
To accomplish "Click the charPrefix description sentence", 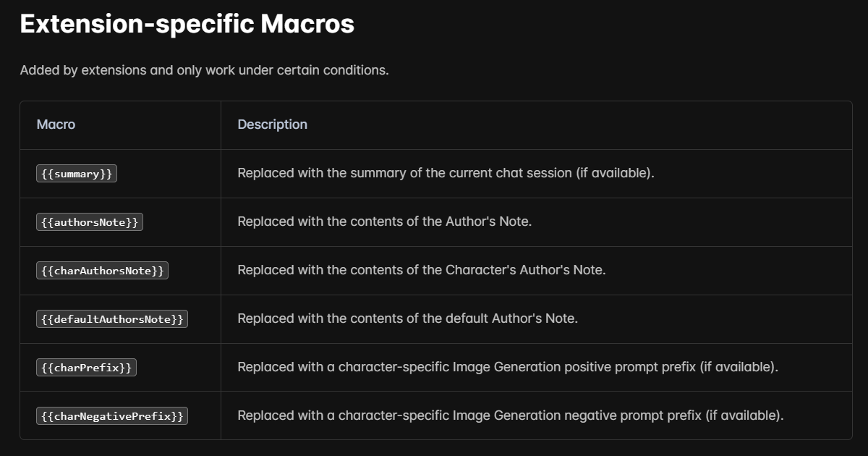I will click(507, 367).
